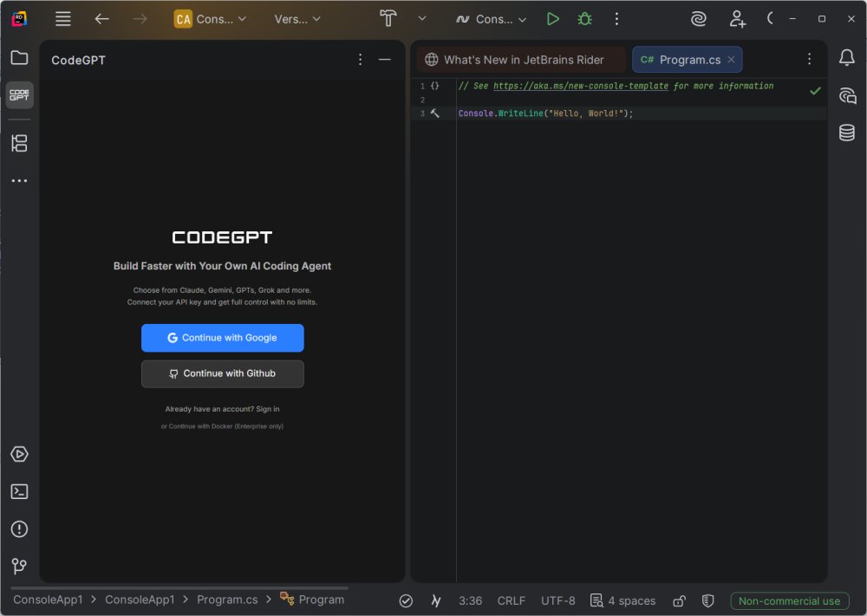Click the power save status icon
Image resolution: width=867 pixels, height=616 pixels.
coord(436,601)
